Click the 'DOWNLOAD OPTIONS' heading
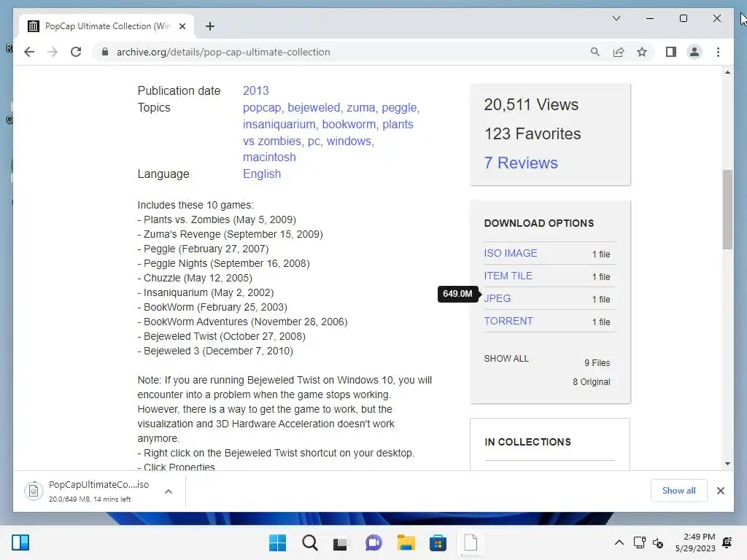This screenshot has width=747, height=560. pyautogui.click(x=539, y=223)
